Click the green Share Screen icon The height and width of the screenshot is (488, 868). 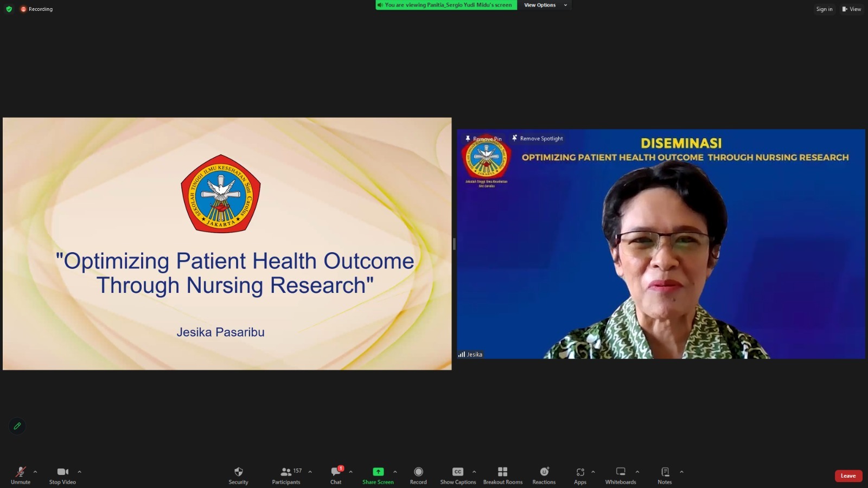[378, 472]
